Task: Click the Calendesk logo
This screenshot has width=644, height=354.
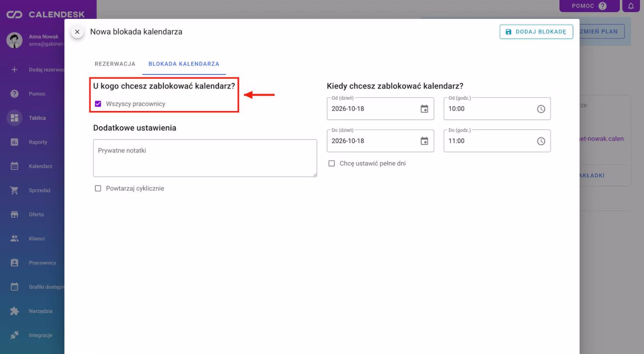Action: click(46, 15)
